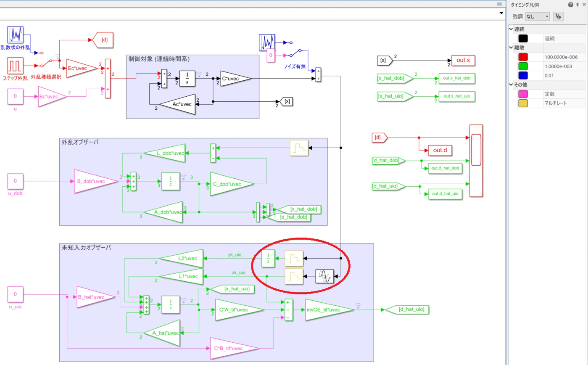Click the green 1.0000e-003 color swatch
Viewport: 588px width, 365px height.
click(x=523, y=66)
